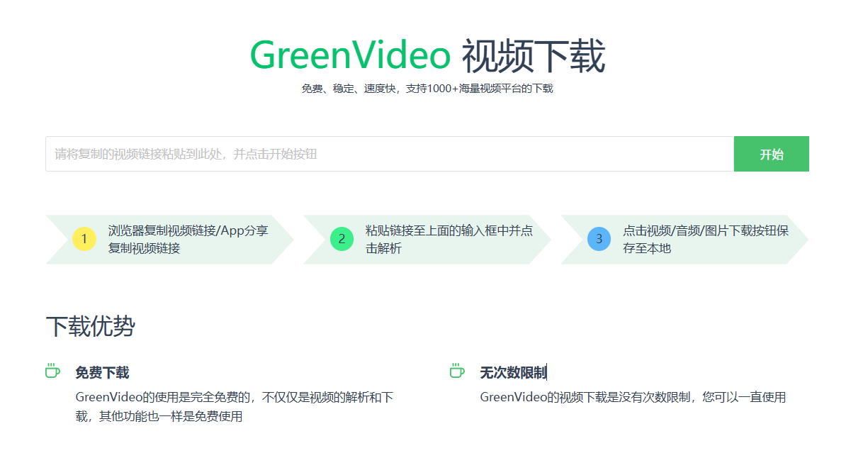Image resolution: width=868 pixels, height=458 pixels.
Task: Click the chevron arrow after step 2 banner
Action: click(546, 240)
